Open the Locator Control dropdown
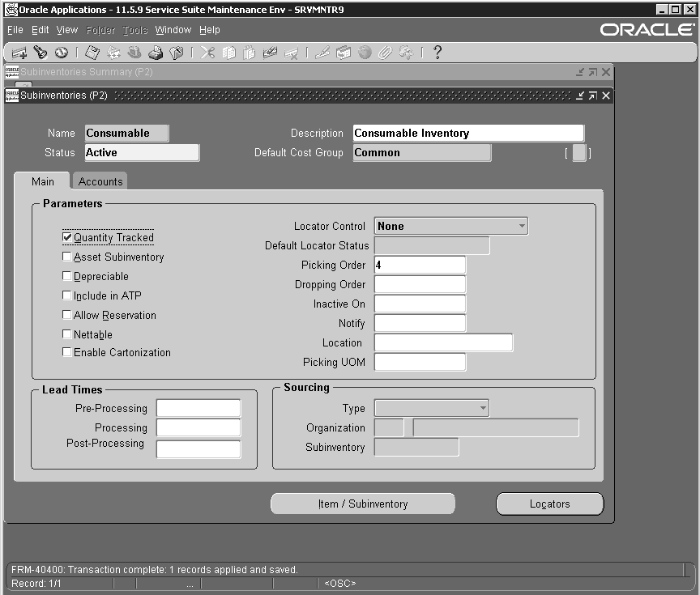Image resolution: width=700 pixels, height=595 pixels. point(451,226)
